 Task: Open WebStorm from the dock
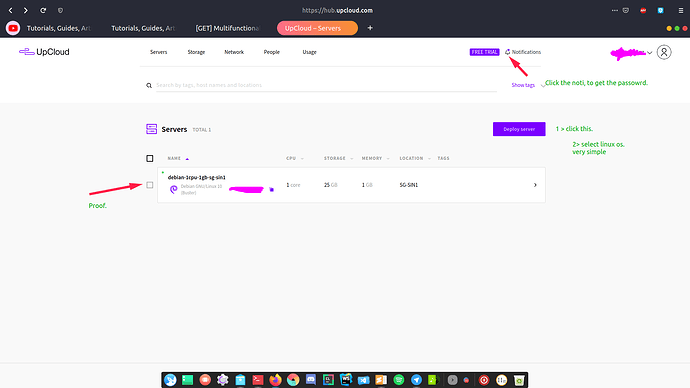pyautogui.click(x=346, y=380)
